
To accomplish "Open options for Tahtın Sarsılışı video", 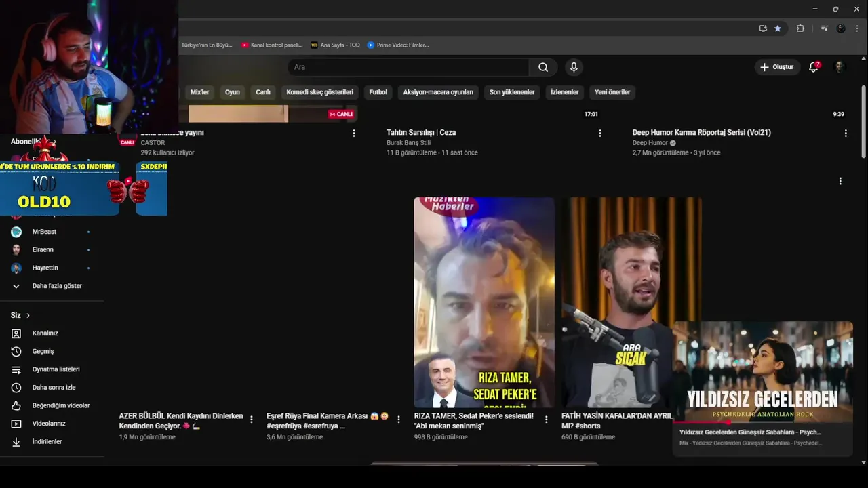I will (x=599, y=134).
